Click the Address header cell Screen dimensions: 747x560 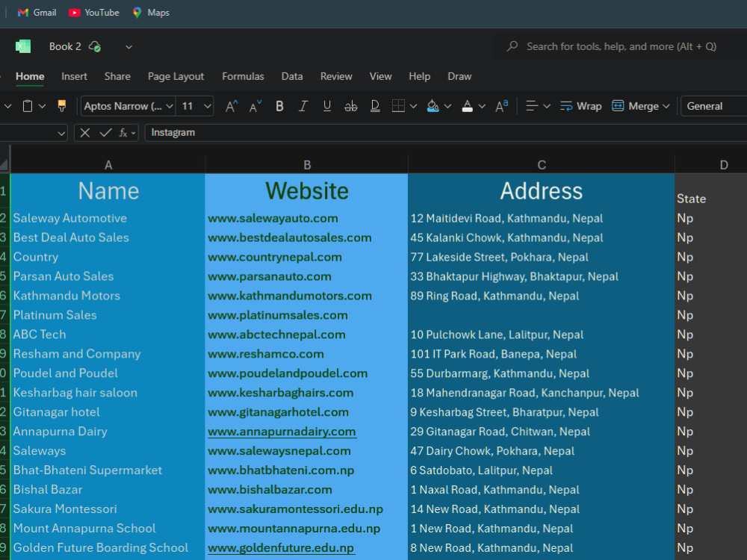(x=542, y=191)
